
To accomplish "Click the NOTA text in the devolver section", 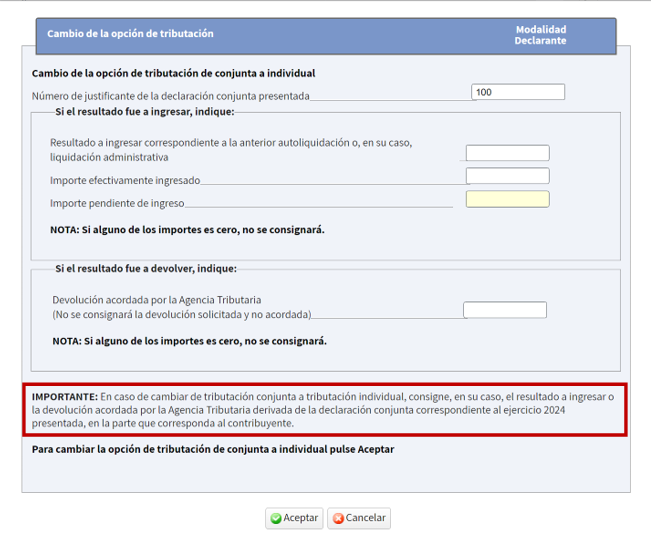I will (x=189, y=340).
